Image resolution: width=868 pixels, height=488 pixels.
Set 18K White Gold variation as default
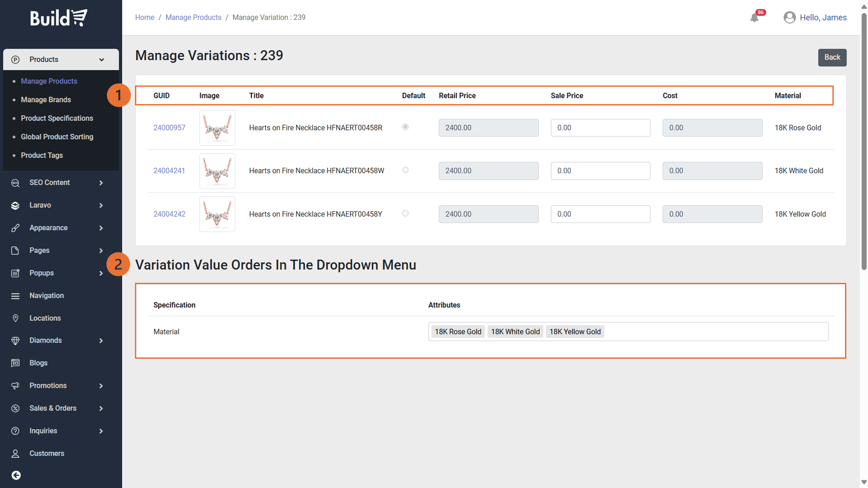[405, 170]
